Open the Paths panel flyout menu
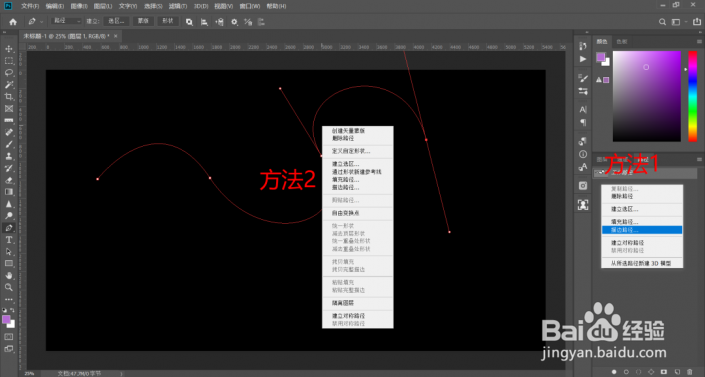Image resolution: width=705 pixels, height=377 pixels. click(x=699, y=160)
